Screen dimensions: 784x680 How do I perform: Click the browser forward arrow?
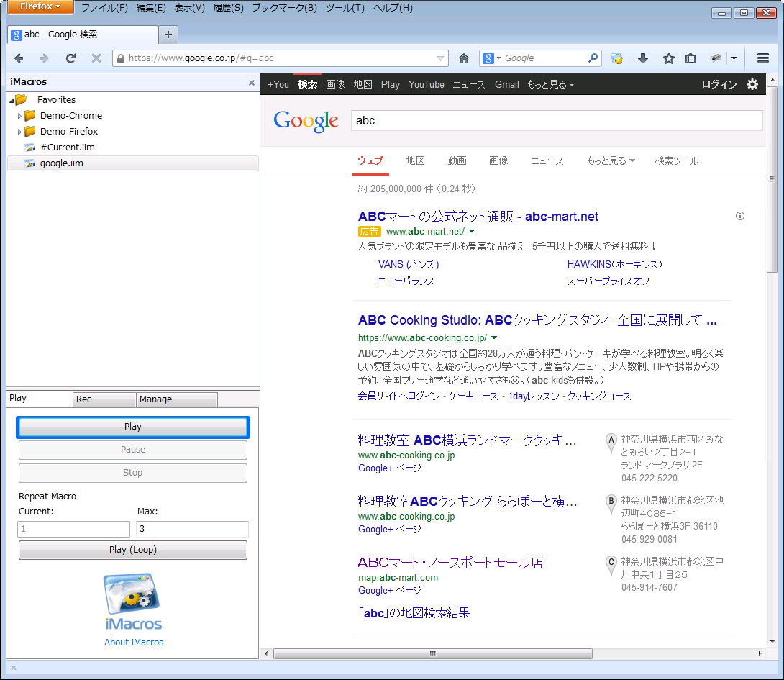pos(45,58)
